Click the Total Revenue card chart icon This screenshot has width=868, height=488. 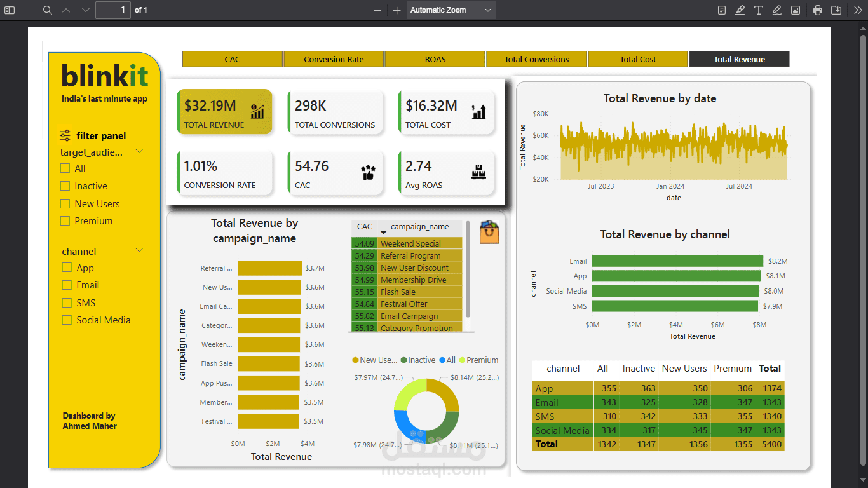tap(257, 112)
